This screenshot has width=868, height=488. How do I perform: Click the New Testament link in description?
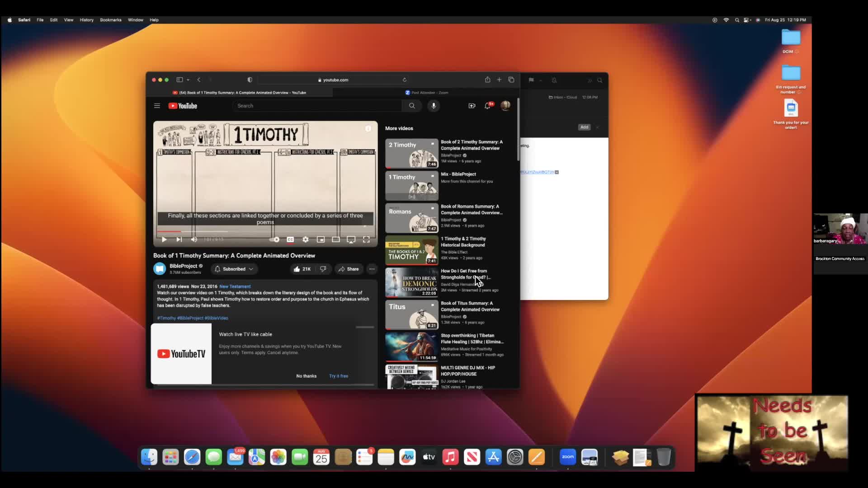[x=235, y=286]
